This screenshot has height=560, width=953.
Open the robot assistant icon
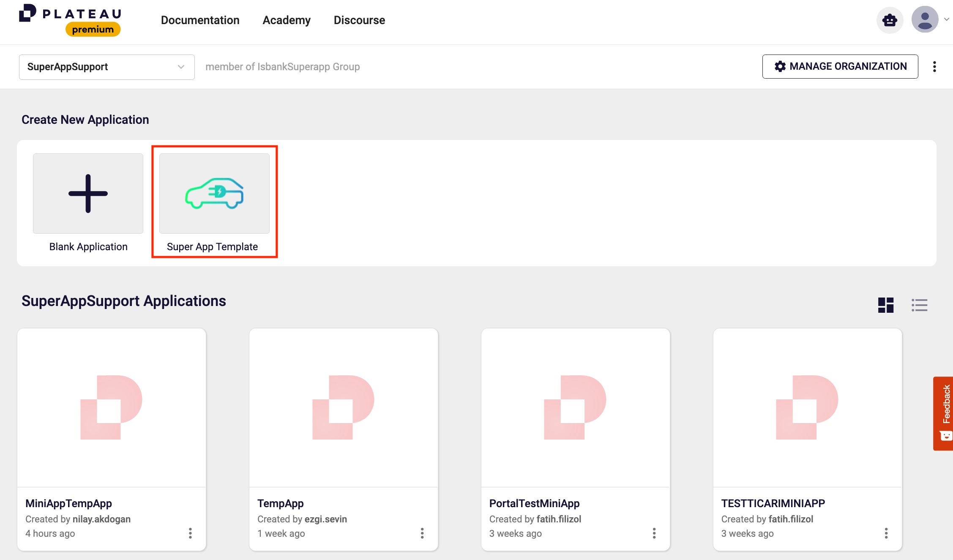click(x=890, y=20)
